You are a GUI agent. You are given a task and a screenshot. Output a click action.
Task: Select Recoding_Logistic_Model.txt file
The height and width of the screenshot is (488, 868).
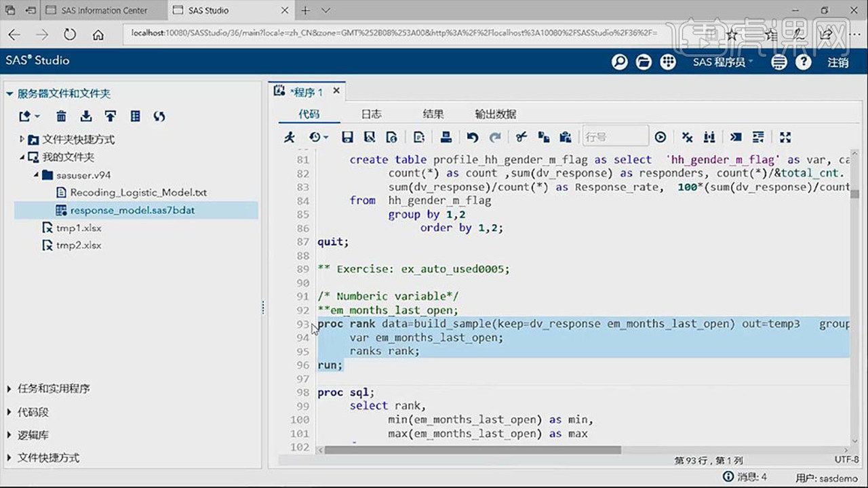[138, 192]
